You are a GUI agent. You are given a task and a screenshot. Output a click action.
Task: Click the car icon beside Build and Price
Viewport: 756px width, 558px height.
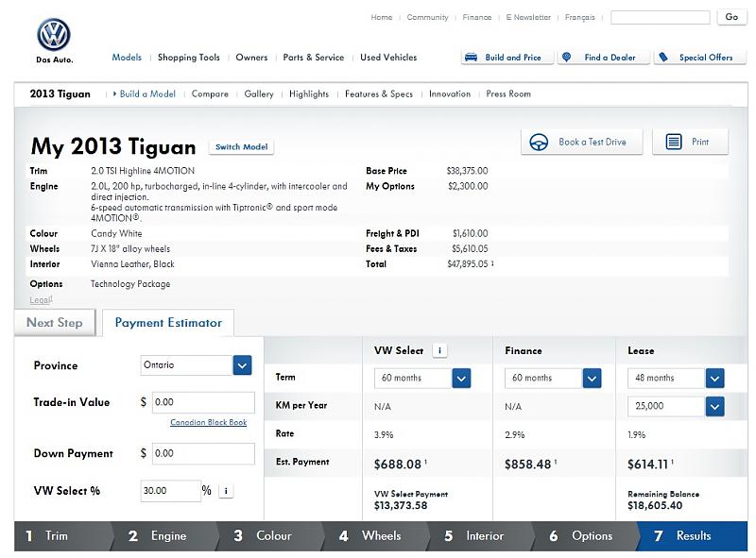point(471,58)
